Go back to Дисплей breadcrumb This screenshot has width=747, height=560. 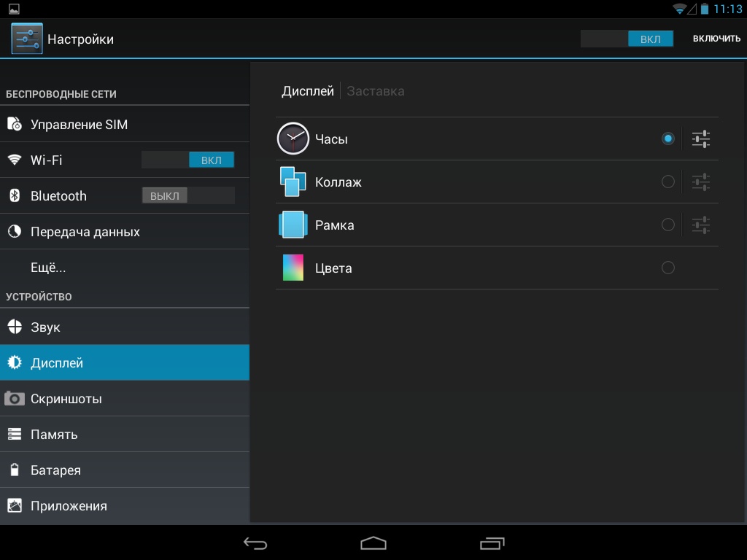(307, 91)
